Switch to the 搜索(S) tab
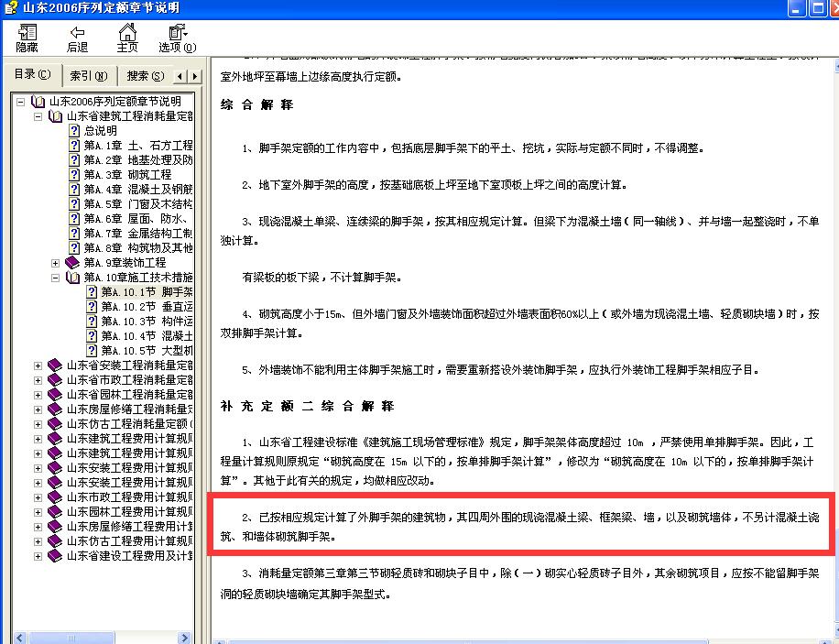The image size is (839, 644). 145,76
